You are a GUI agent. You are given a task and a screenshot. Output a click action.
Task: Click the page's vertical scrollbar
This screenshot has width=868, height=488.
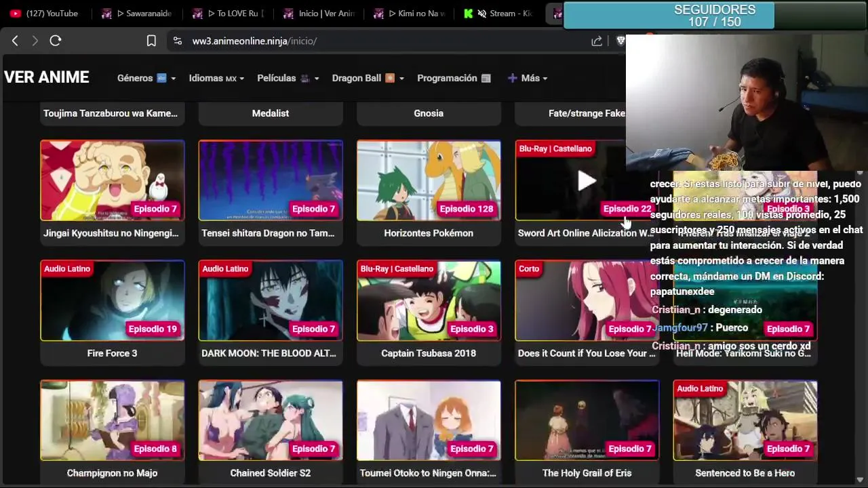[x=861, y=325]
